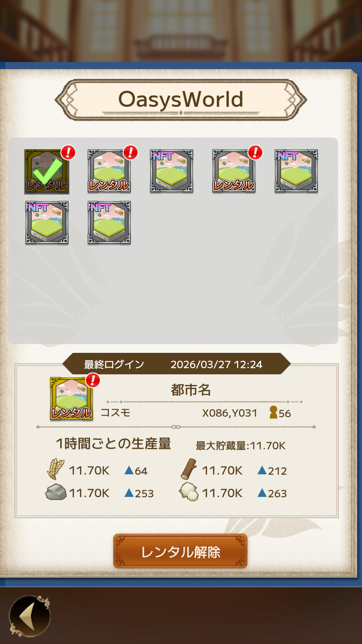The height and width of the screenshot is (644, 362).
Task: Tap the wood log resource icon
Action: pos(189,469)
